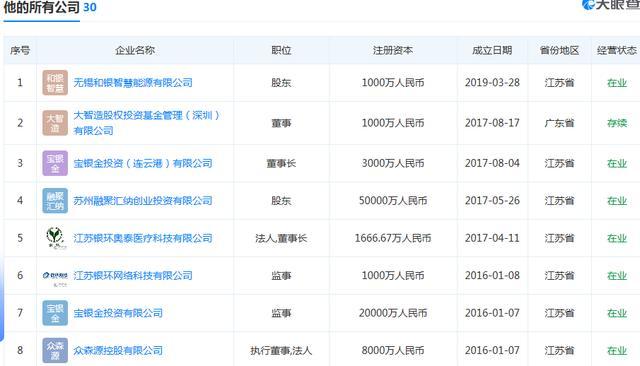Click the 注册资本 column header

tap(393, 51)
